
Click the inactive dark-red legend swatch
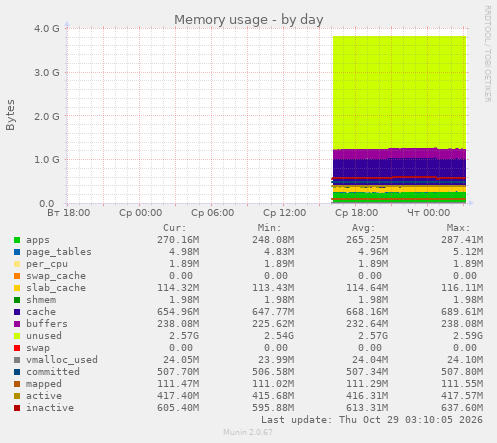[x=17, y=408]
